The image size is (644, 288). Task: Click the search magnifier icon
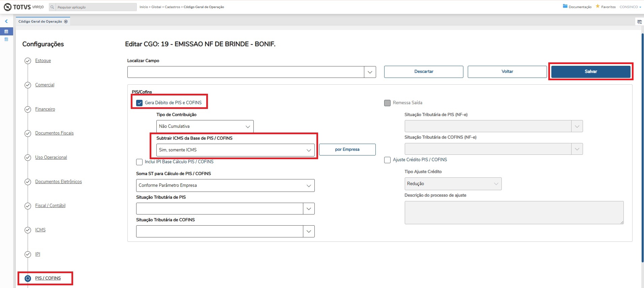click(x=52, y=7)
